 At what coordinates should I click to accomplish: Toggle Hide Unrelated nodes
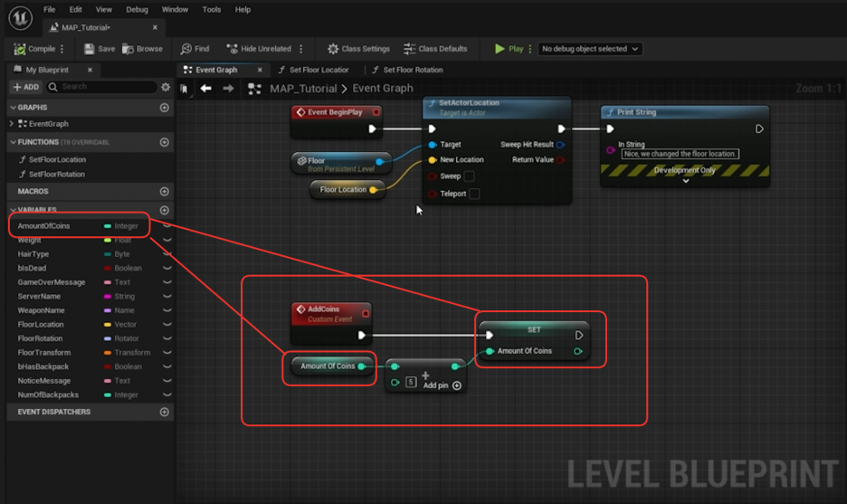(259, 49)
